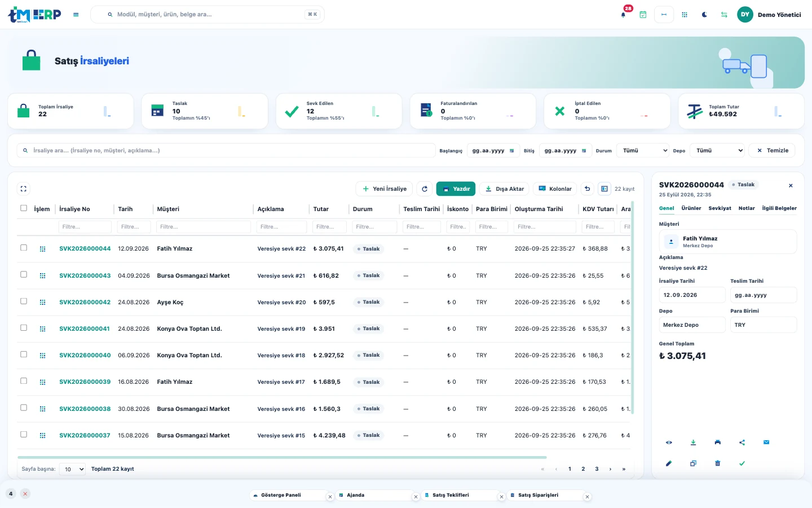
Task: Open row actions icon for SVK2026000043
Action: (x=42, y=275)
